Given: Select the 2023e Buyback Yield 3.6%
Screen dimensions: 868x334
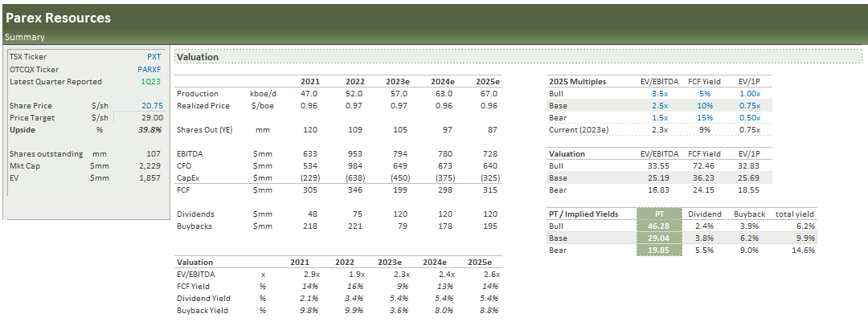Looking at the screenshot, I should coord(399,311).
